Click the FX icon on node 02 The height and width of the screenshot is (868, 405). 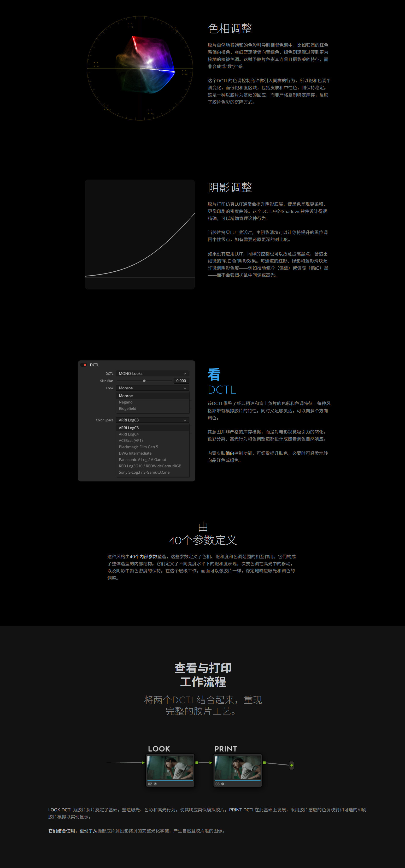tap(155, 784)
